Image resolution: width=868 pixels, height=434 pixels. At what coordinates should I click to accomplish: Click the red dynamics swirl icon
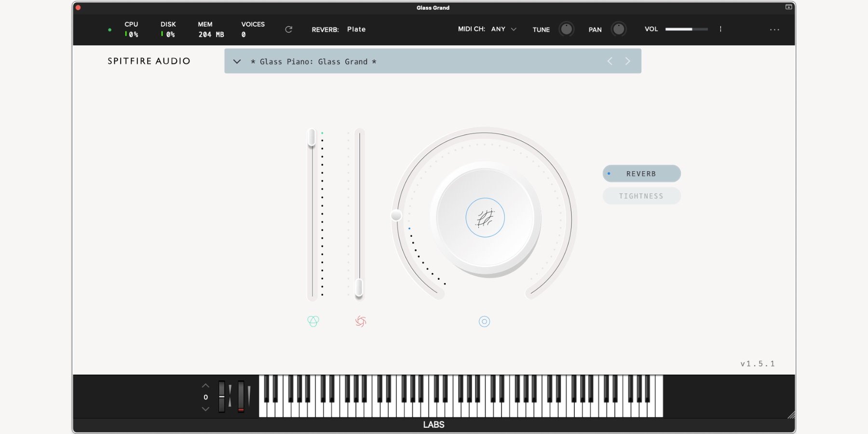click(360, 321)
